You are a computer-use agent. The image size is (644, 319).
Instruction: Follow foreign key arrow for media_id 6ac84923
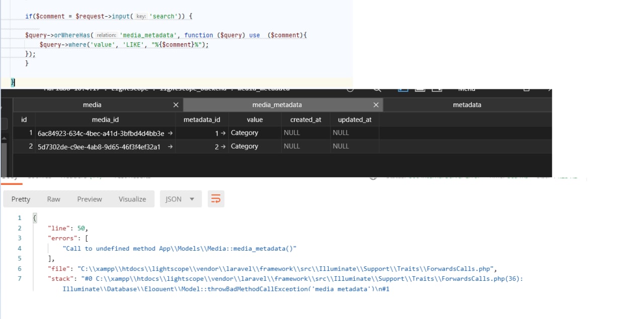coord(170,133)
